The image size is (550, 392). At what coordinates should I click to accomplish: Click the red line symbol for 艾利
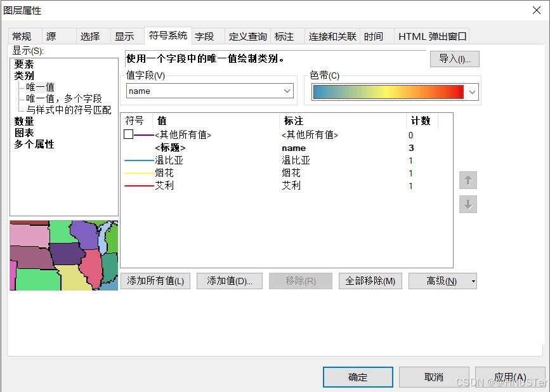(x=140, y=186)
